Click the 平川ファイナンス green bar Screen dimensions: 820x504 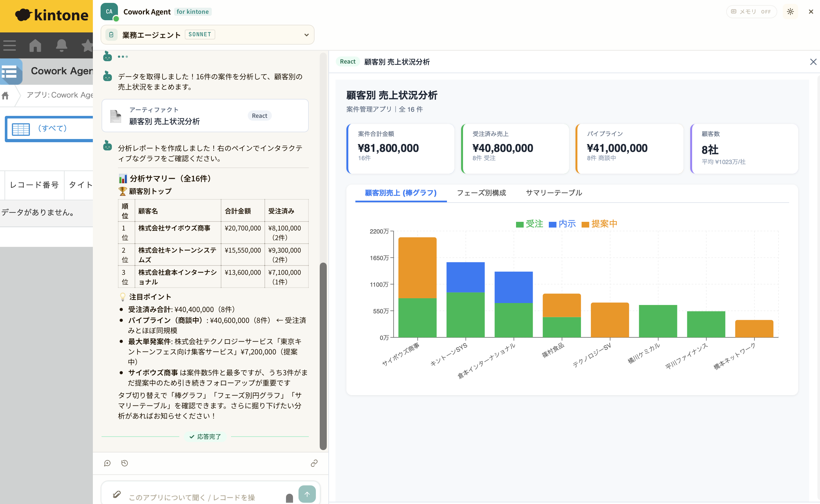tap(706, 324)
